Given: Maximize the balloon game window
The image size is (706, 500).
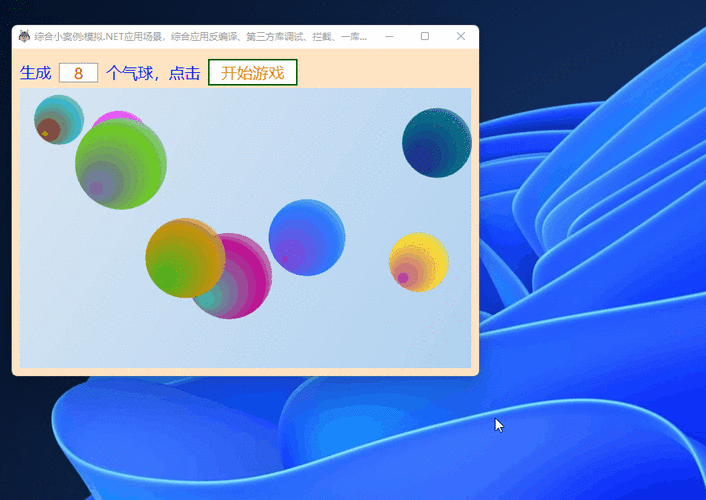Looking at the screenshot, I should [x=425, y=36].
